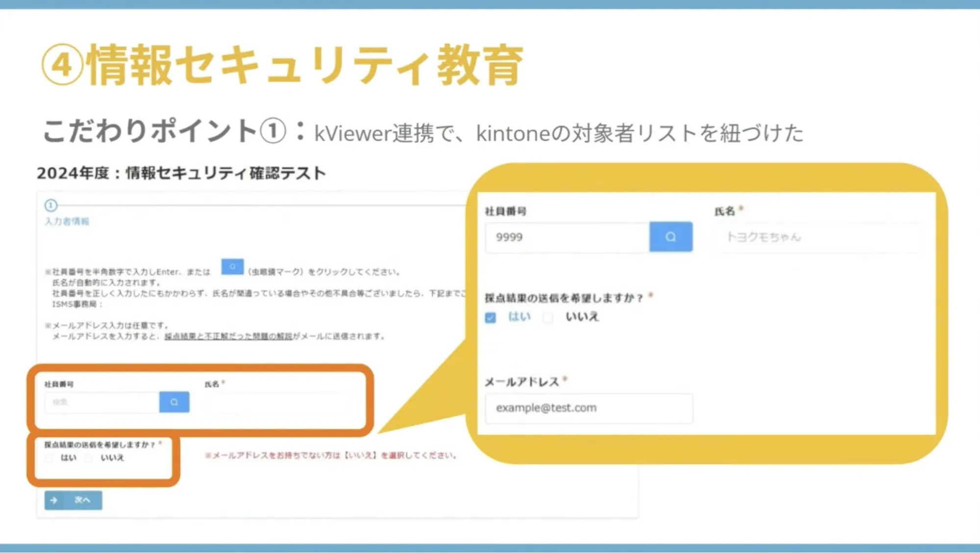Focus メールアドレス field with example@test.com
Screen dimensions: 980x553
click(588, 408)
